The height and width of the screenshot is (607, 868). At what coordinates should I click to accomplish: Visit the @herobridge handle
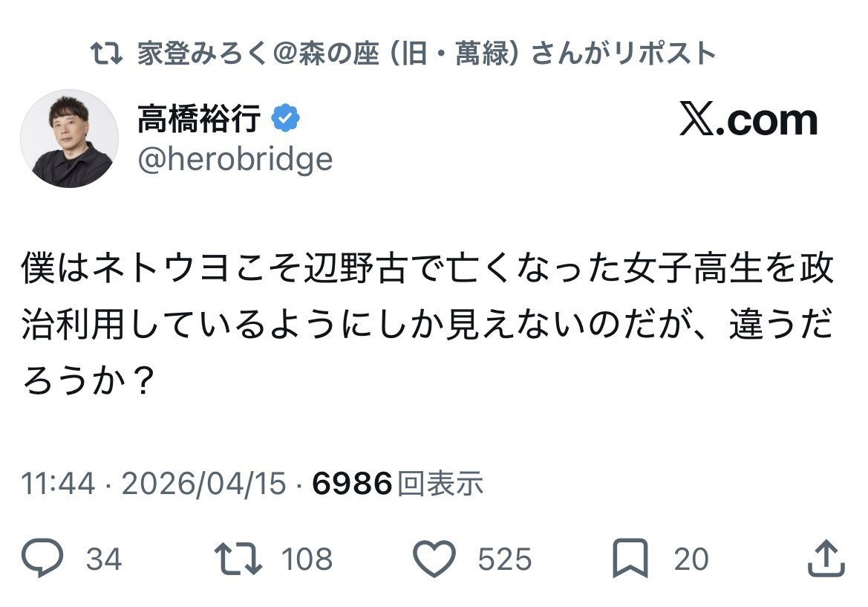(235, 158)
